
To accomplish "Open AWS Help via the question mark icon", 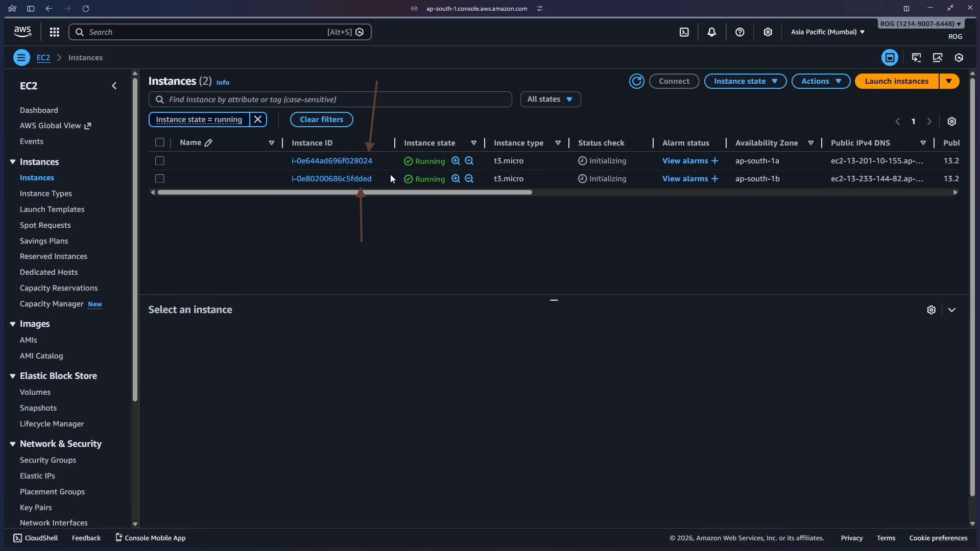I will [x=740, y=32].
